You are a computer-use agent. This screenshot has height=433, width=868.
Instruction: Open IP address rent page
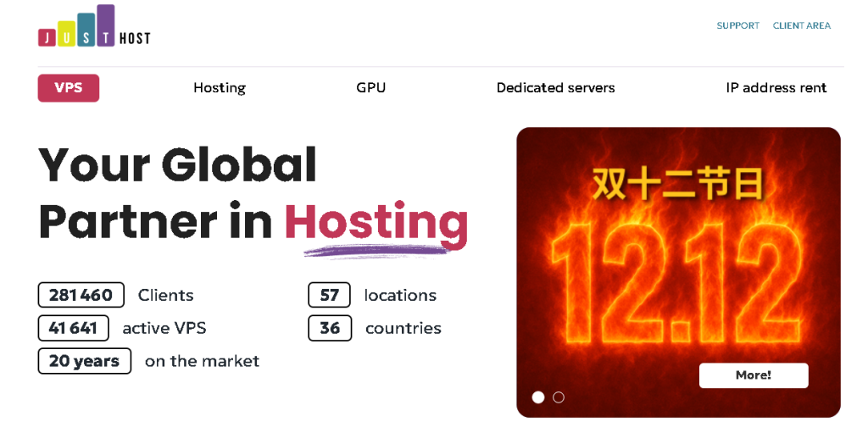point(776,88)
